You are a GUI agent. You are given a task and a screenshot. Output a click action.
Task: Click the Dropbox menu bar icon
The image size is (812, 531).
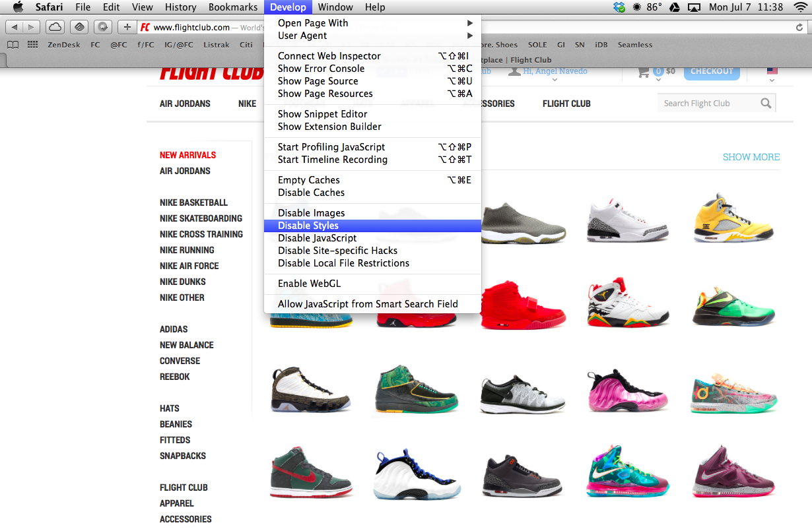pos(619,7)
